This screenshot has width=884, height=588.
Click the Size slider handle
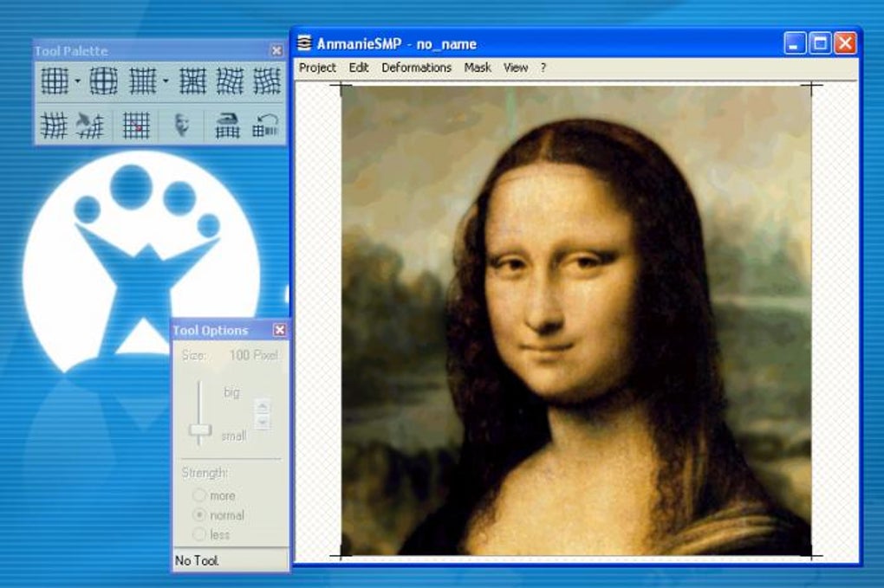point(200,430)
